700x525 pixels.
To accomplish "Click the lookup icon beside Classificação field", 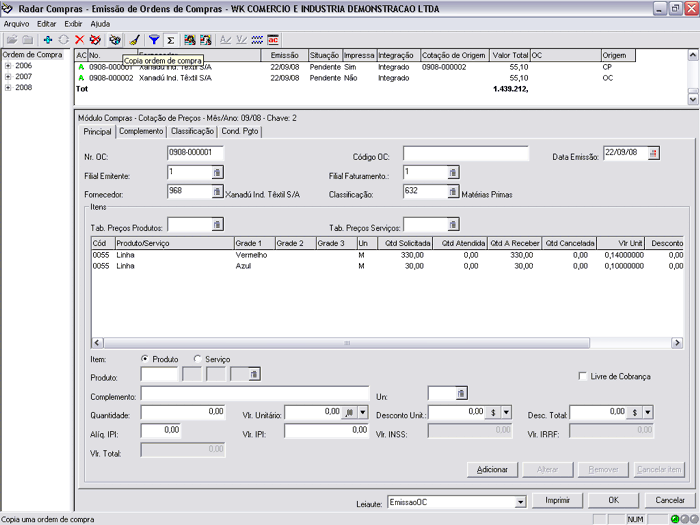I will pyautogui.click(x=453, y=192).
